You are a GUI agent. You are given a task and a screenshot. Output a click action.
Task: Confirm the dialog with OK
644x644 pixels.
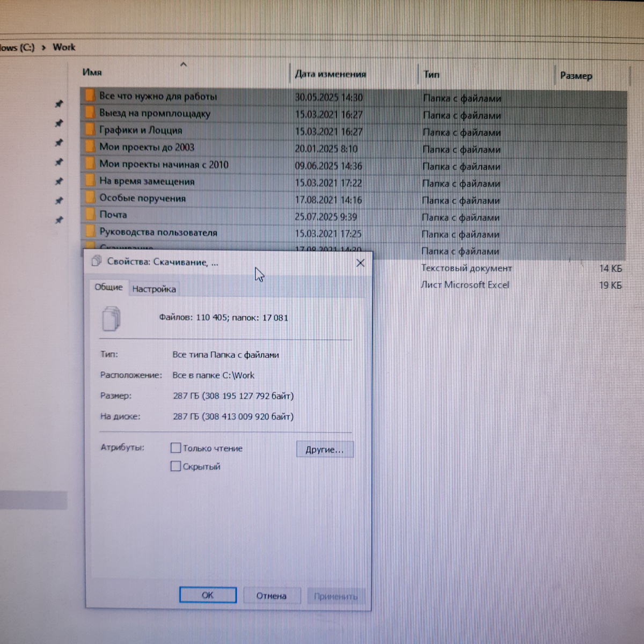point(208,595)
